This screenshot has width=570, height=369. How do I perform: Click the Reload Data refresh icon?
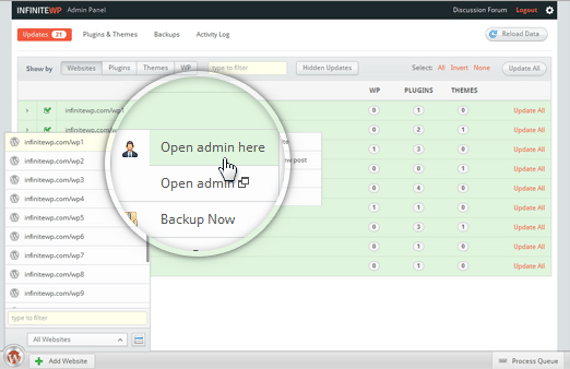pos(493,34)
